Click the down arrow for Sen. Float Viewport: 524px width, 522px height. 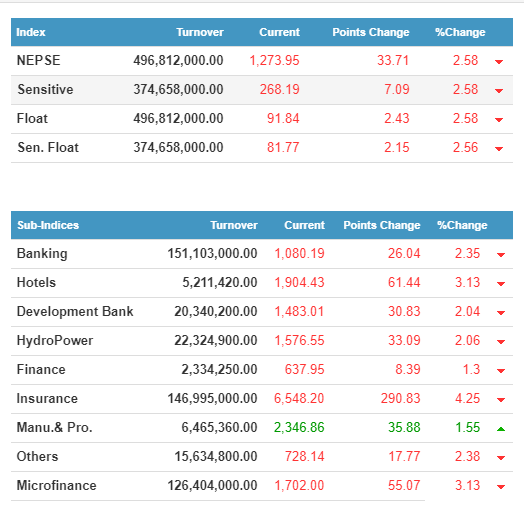coord(499,149)
